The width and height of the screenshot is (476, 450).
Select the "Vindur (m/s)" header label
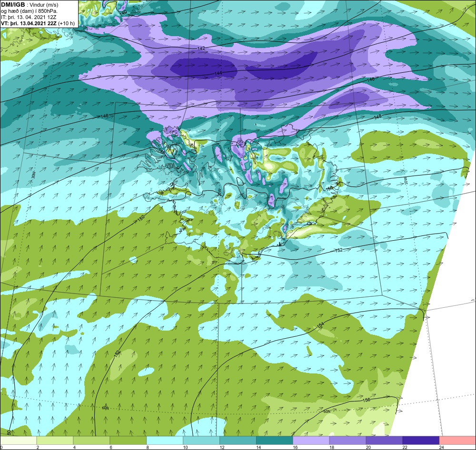45,5
